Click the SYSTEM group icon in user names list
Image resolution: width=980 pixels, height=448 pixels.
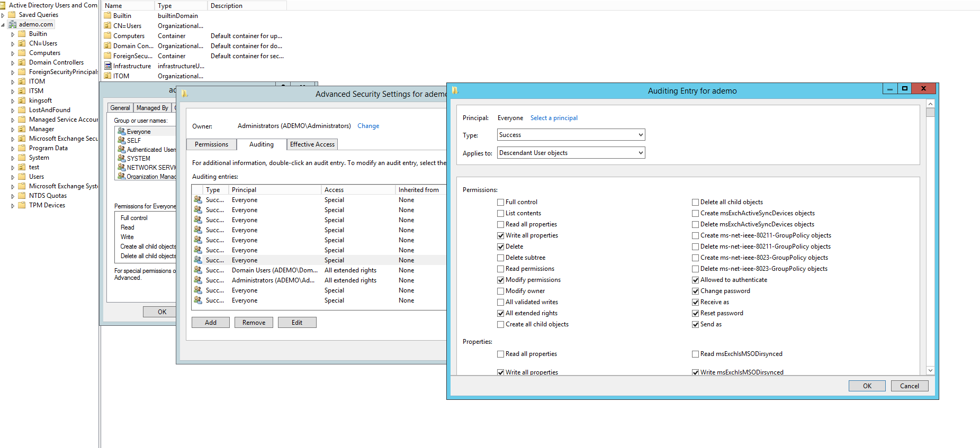coord(122,158)
